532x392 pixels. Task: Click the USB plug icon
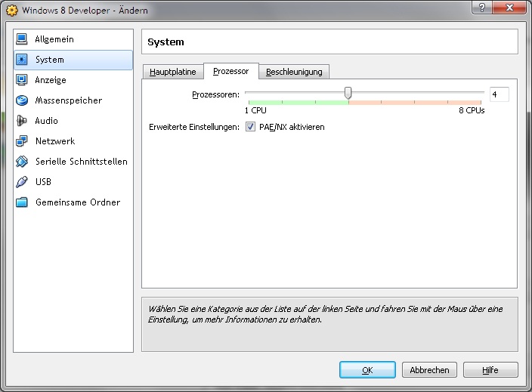tap(22, 182)
